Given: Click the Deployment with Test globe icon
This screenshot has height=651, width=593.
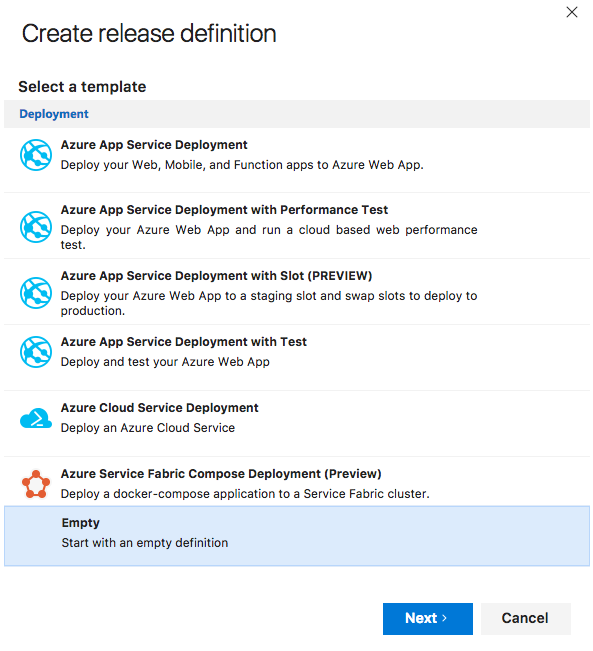Looking at the screenshot, I should click(x=36, y=352).
